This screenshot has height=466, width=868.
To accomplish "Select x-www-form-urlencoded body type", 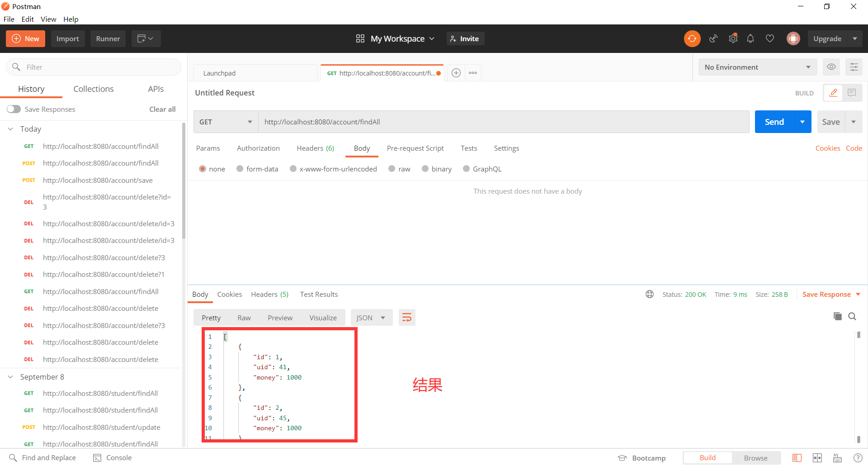I will pos(293,169).
